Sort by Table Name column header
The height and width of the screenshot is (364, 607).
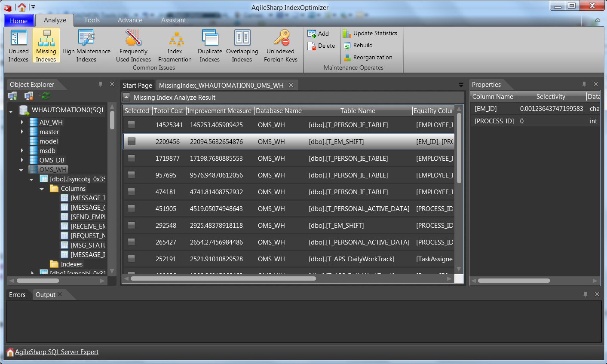(358, 110)
